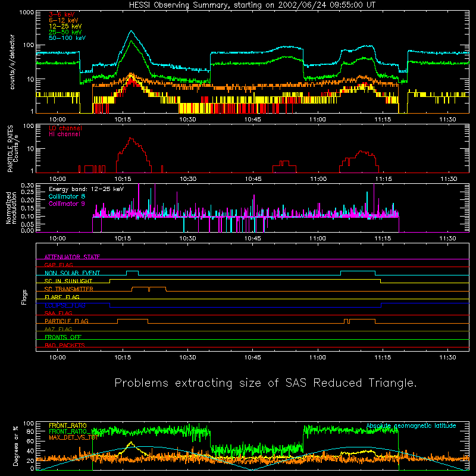Click the 10:15 tick label under the Flags panel
The height and width of the screenshot is (476, 476).
pos(123,358)
